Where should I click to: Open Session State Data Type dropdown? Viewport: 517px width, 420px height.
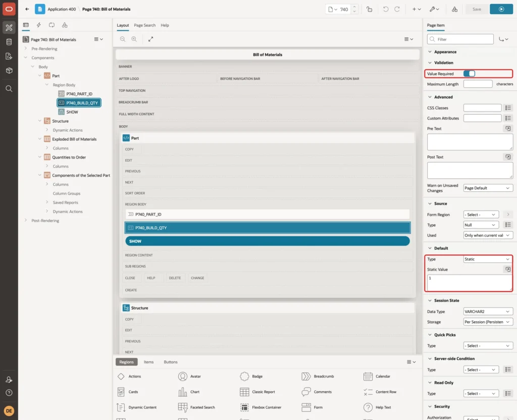[x=488, y=311]
